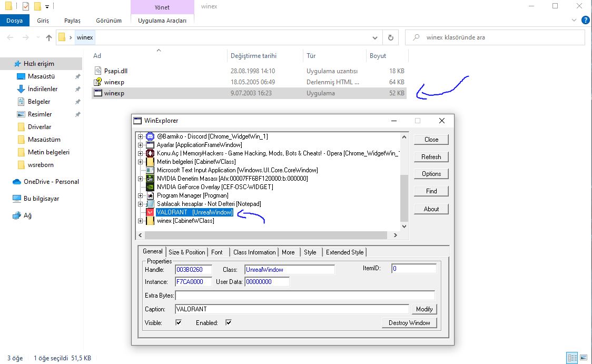The image size is (592, 364).
Task: Expand the NVIDIA Denetim Masası node
Action: pos(140,179)
